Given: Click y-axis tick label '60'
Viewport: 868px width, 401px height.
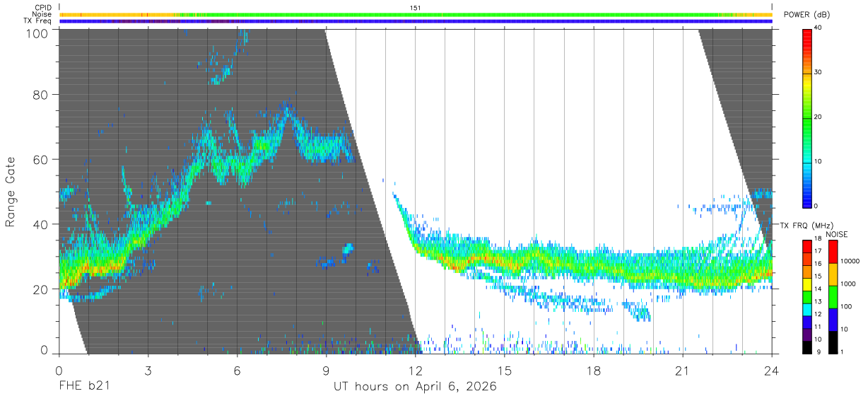Looking at the screenshot, I should (x=40, y=159).
